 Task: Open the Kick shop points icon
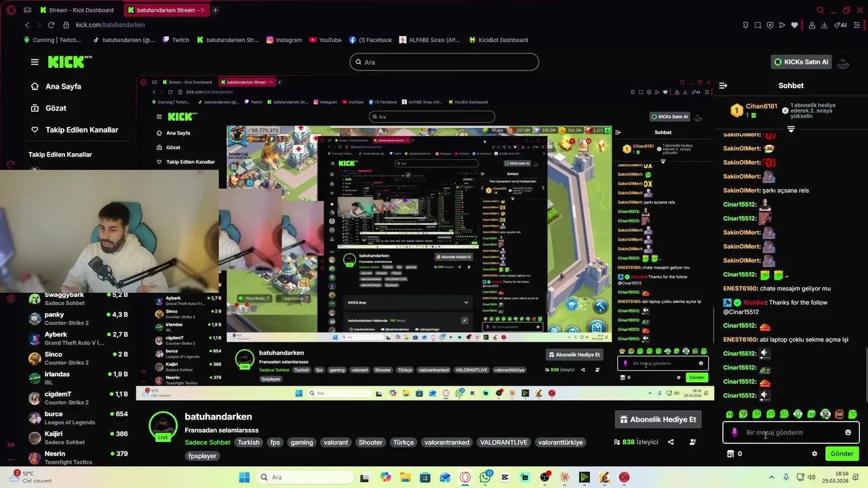click(730, 454)
